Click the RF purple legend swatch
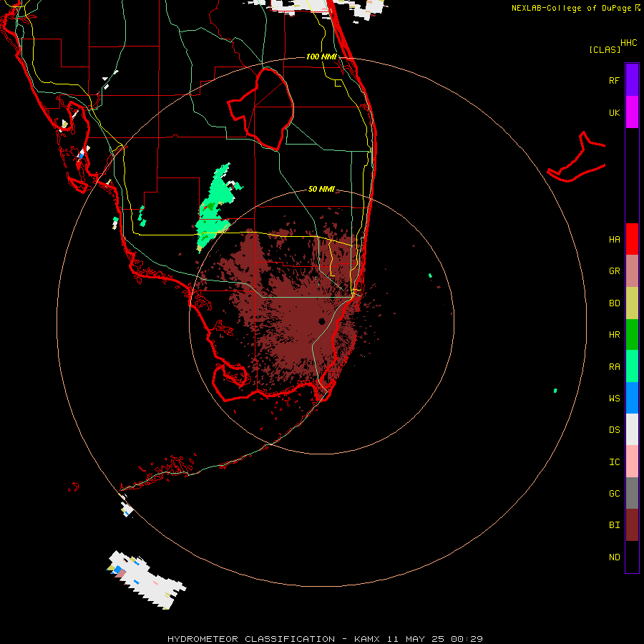The height and width of the screenshot is (644, 644). pyautogui.click(x=632, y=80)
